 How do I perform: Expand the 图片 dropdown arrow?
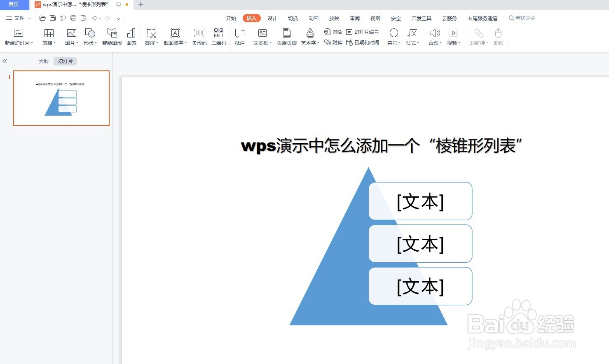pos(77,43)
